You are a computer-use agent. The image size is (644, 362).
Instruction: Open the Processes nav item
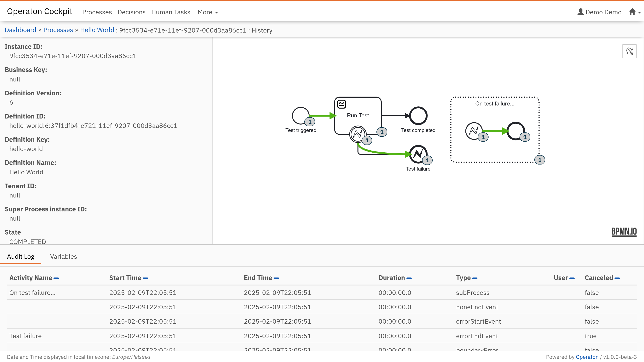pyautogui.click(x=97, y=12)
